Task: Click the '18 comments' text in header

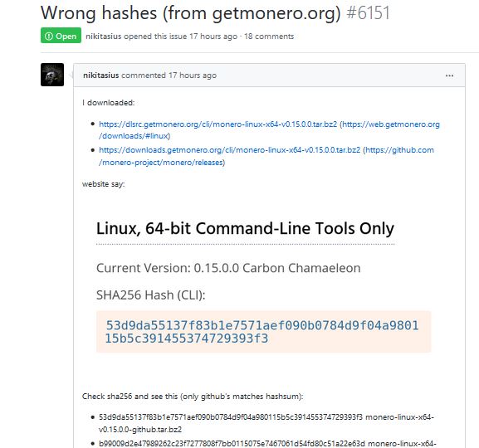Action: (269, 36)
